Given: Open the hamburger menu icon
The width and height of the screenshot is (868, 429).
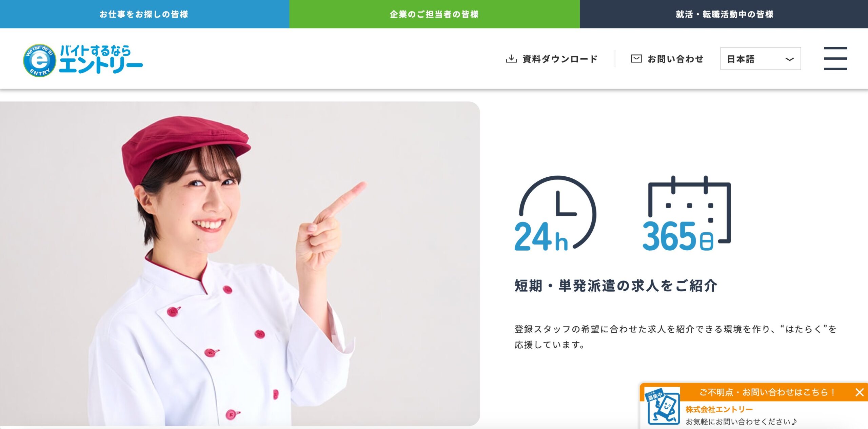Looking at the screenshot, I should click(835, 58).
